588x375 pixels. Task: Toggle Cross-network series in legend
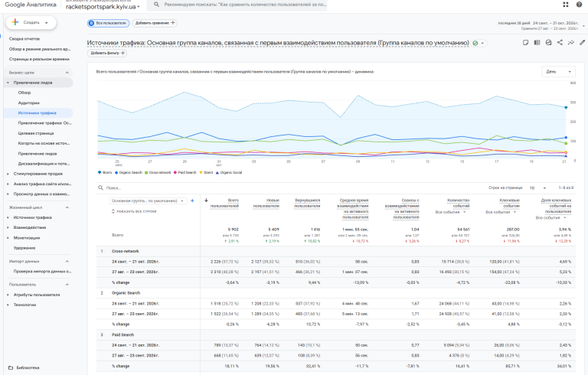click(158, 172)
